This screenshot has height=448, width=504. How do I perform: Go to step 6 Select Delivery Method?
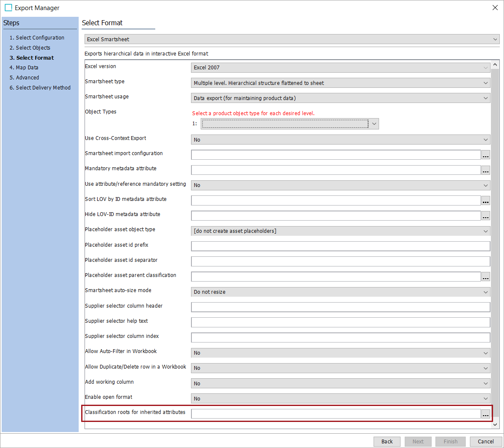(40, 88)
